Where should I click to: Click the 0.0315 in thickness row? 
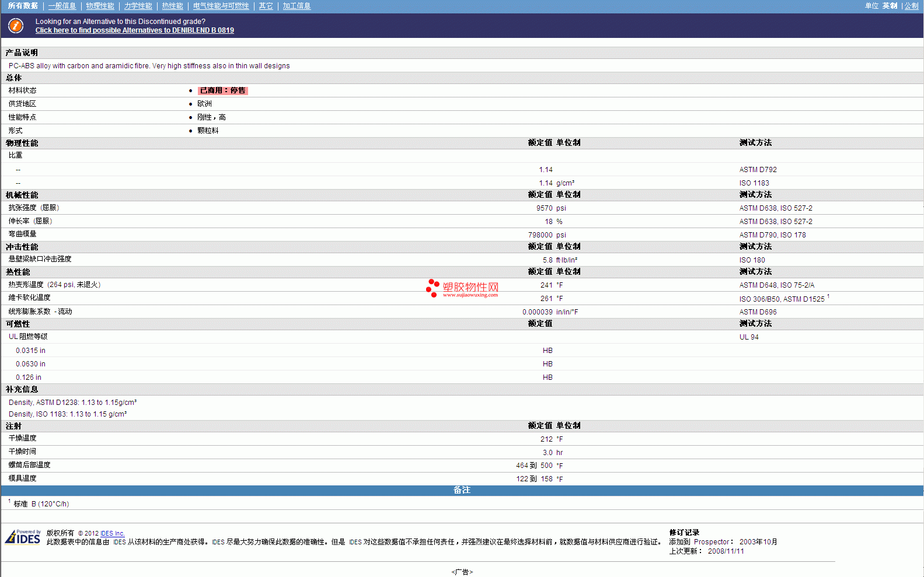tap(30, 351)
